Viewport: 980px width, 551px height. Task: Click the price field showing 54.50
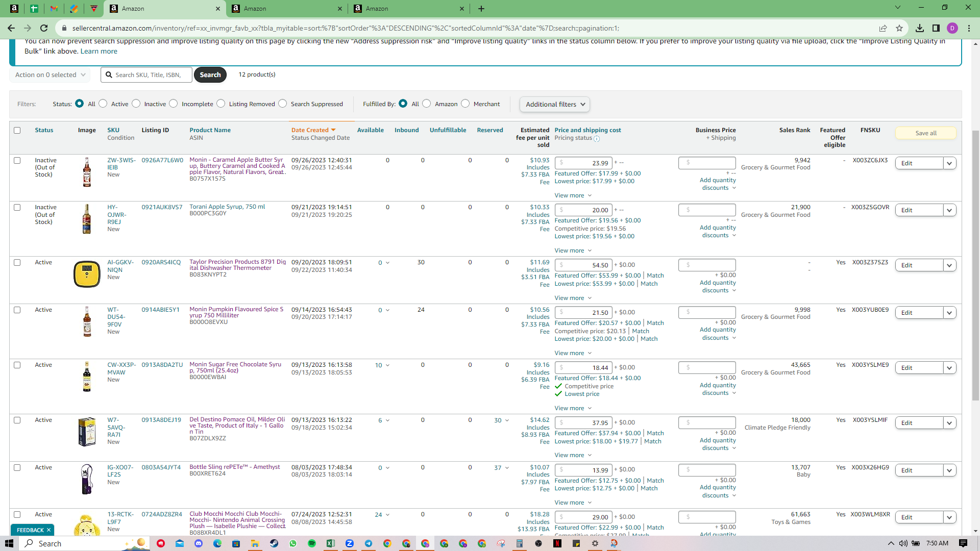(x=583, y=265)
